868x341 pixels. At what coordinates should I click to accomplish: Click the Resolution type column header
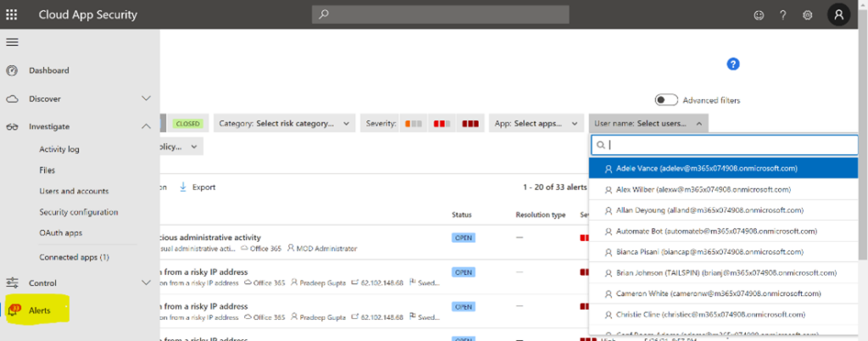point(540,215)
